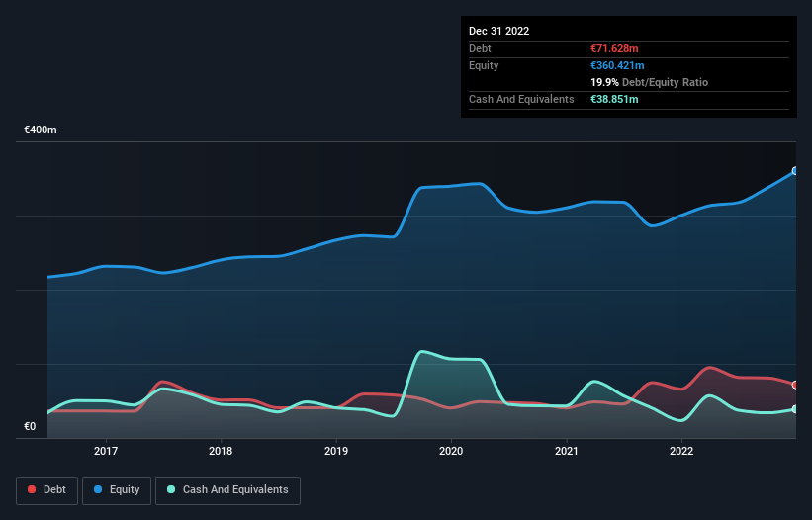Click the teal Cash And Equivalents legend dot
Image resolution: width=812 pixels, height=520 pixels.
[x=171, y=489]
